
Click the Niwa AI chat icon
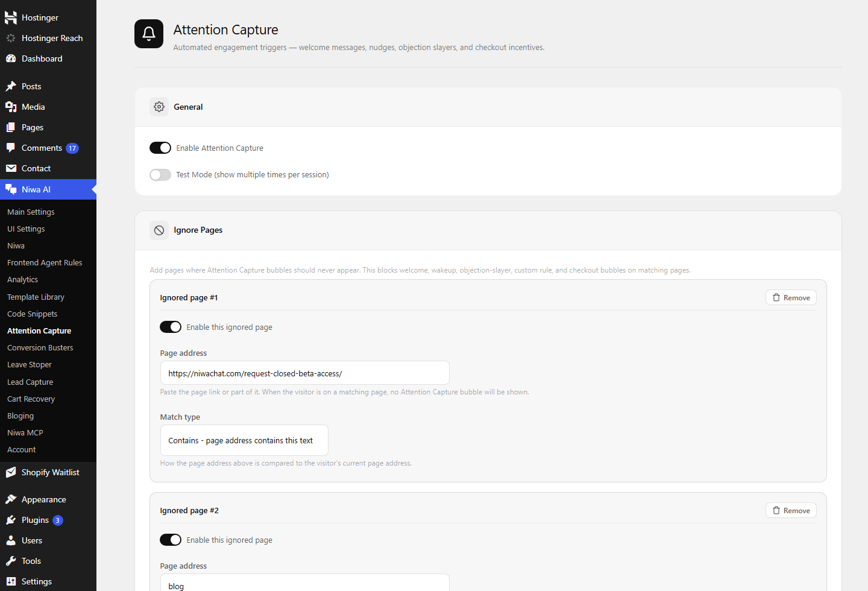coord(11,189)
